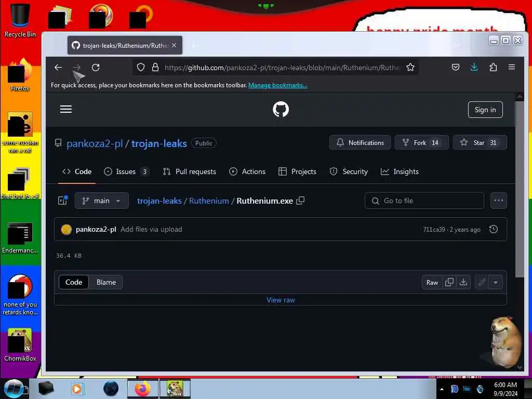The image size is (532, 399).
Task: Click the Raw button
Action: tap(432, 283)
